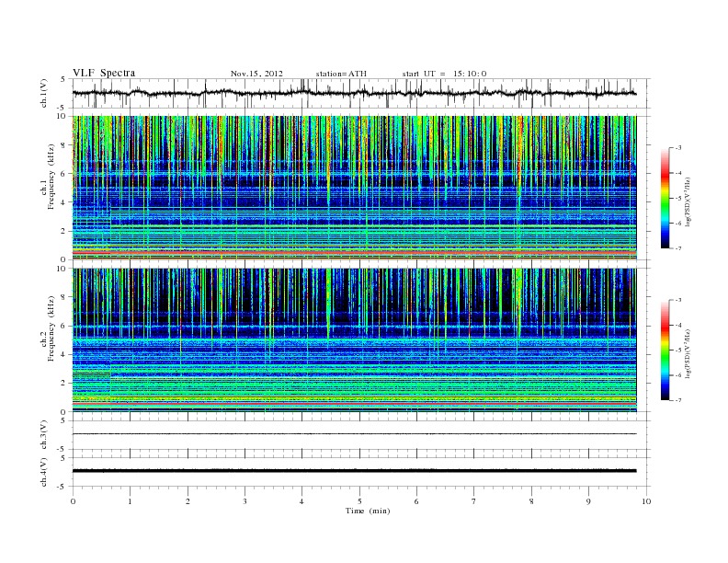Click the "3" tick on the time axis
This screenshot has height=563, width=728.
[x=245, y=501]
